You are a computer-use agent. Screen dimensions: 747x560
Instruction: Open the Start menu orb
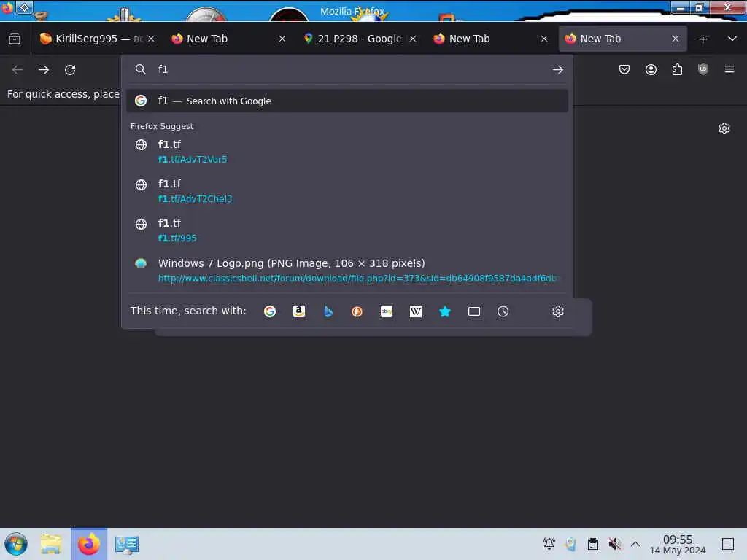(x=16, y=544)
